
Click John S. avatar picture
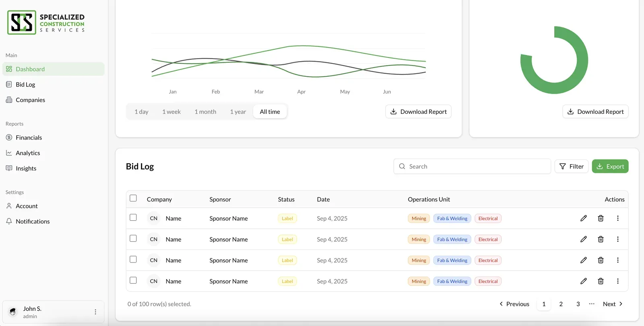click(x=13, y=312)
